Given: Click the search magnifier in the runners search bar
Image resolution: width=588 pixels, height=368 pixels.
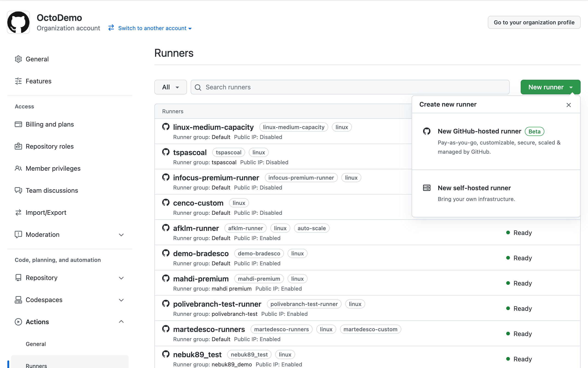Looking at the screenshot, I should pos(198,87).
